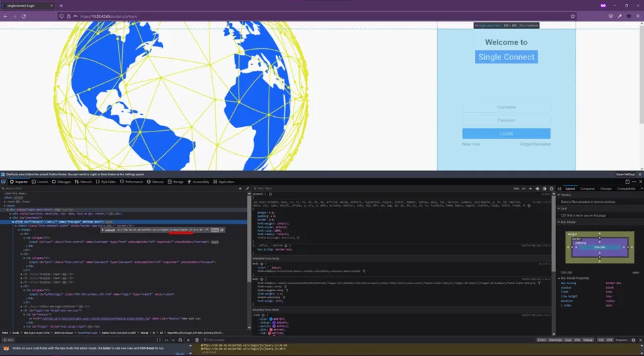Image resolution: width=644 pixels, height=356 pixels.
Task: Open the Inspector tab
Action: pyautogui.click(x=19, y=182)
